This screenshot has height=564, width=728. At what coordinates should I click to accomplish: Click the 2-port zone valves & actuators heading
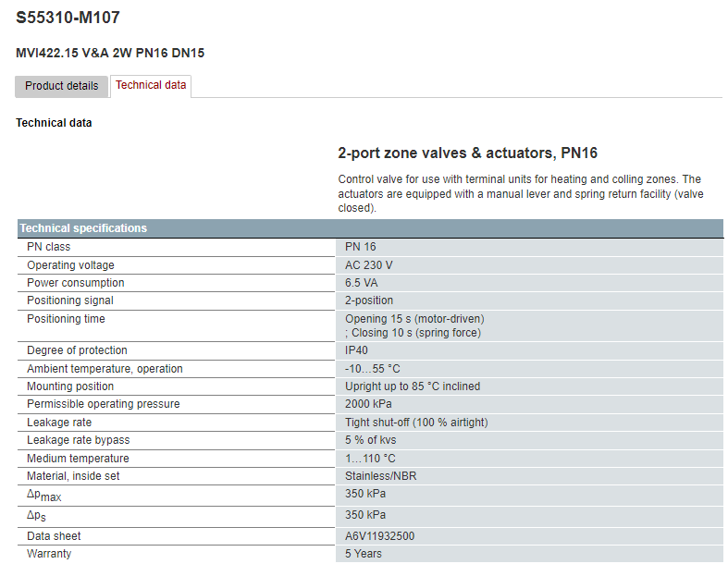(x=467, y=153)
